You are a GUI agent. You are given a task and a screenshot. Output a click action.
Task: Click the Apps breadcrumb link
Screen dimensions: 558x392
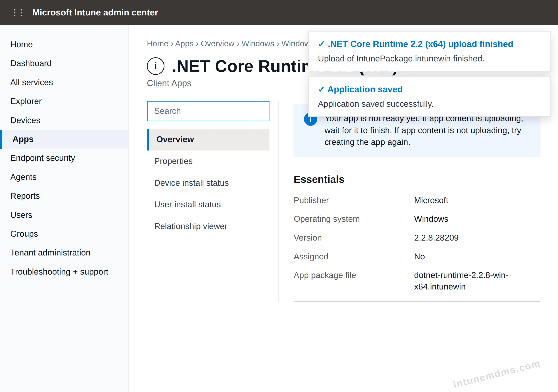point(184,44)
